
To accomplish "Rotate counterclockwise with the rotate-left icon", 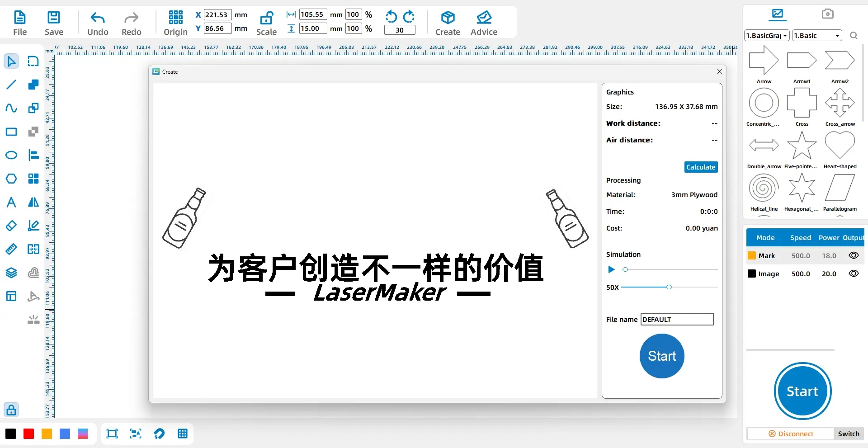I will click(391, 17).
